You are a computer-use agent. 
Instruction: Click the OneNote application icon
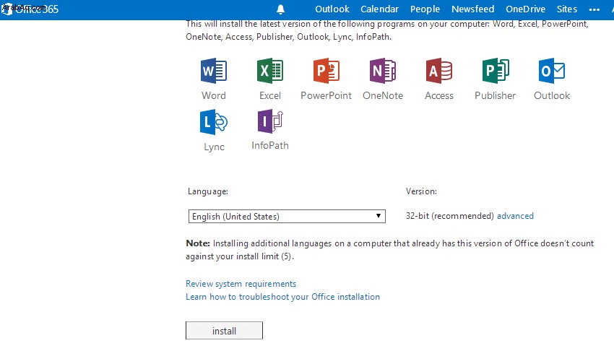pos(383,71)
